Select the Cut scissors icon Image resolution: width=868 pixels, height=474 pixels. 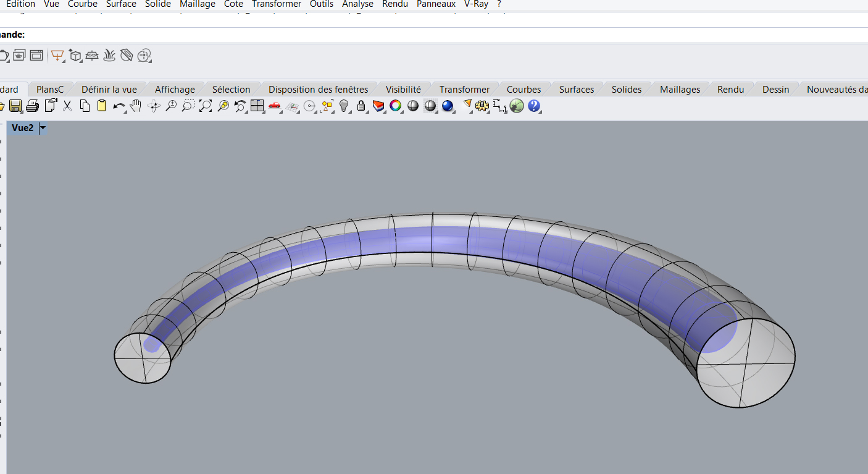pos(67,106)
